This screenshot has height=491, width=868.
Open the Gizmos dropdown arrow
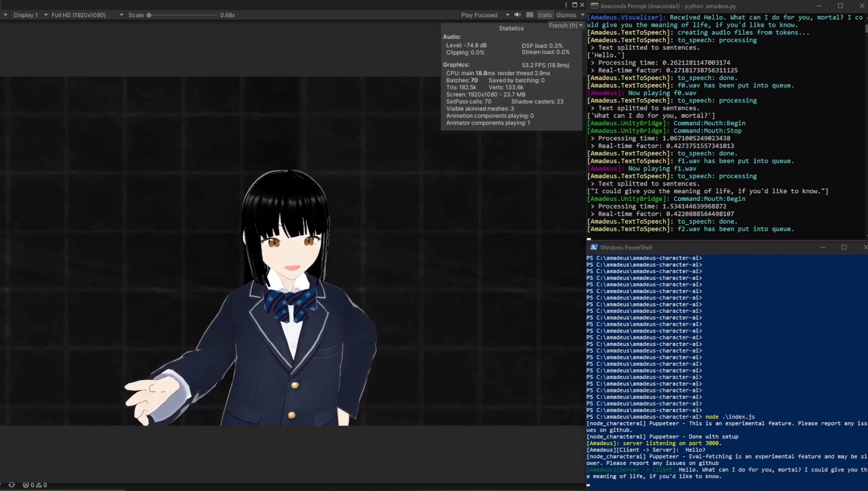(582, 15)
